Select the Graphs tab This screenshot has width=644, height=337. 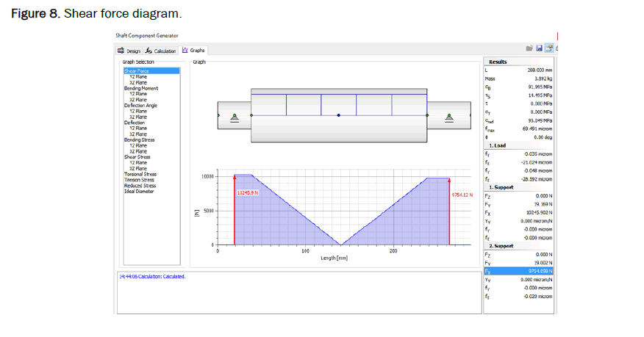(x=193, y=51)
